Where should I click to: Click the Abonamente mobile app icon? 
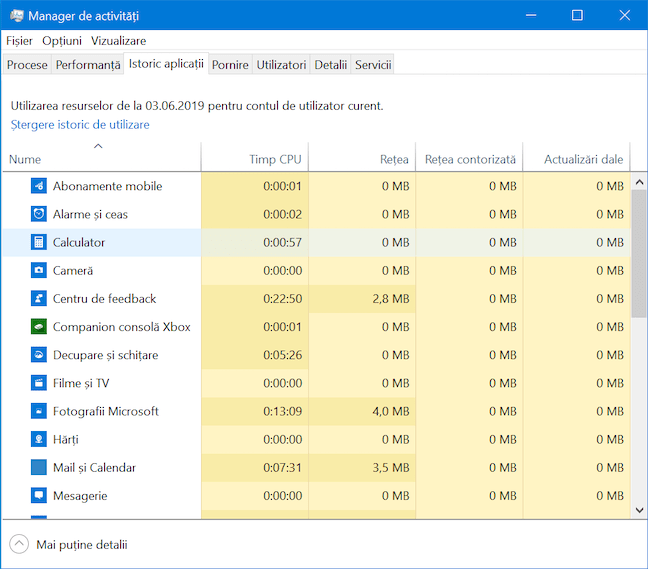pos(39,186)
